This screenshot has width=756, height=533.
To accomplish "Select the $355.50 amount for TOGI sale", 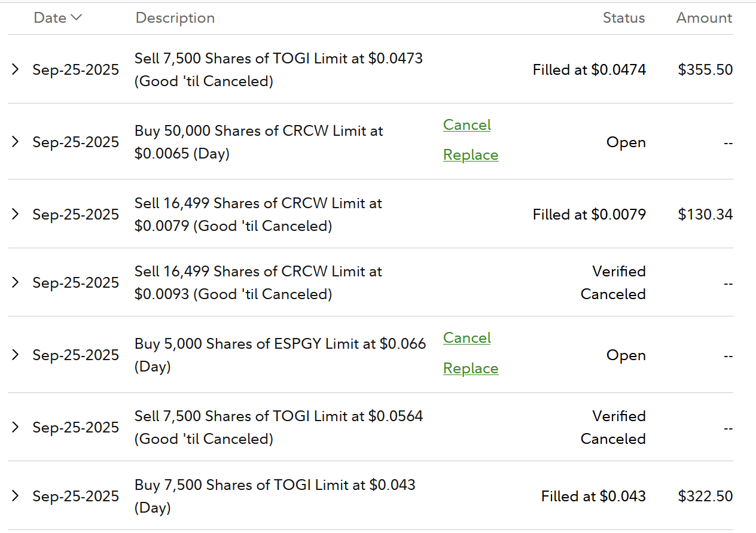I will [705, 69].
